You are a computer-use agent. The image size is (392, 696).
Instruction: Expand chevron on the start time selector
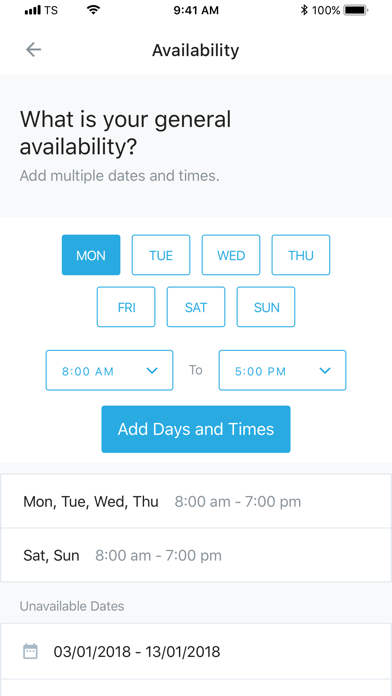(x=152, y=371)
